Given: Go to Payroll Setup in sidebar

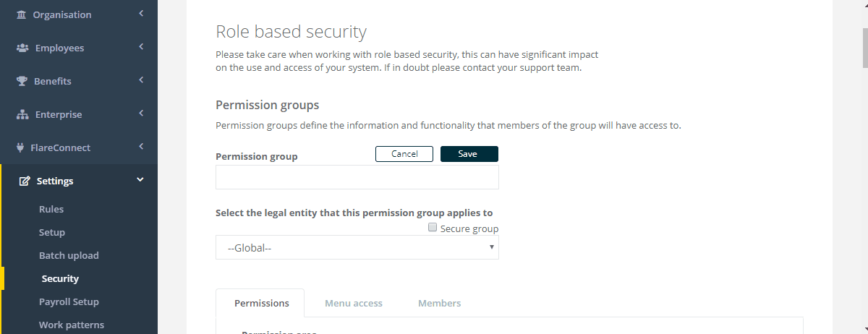Looking at the screenshot, I should (x=69, y=301).
